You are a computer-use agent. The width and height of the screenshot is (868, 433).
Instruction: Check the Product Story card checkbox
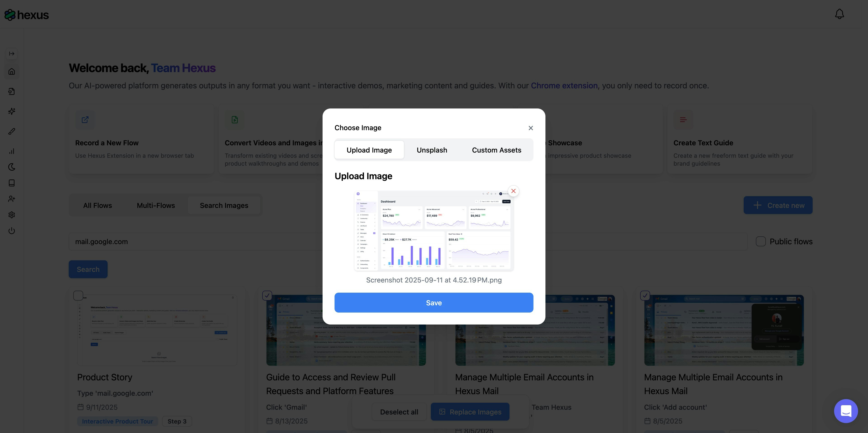click(x=78, y=296)
